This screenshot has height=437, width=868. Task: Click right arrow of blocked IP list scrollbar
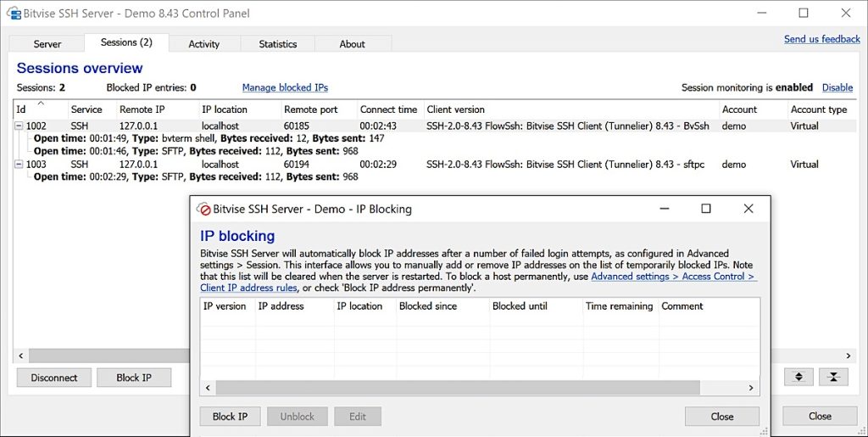(751, 388)
